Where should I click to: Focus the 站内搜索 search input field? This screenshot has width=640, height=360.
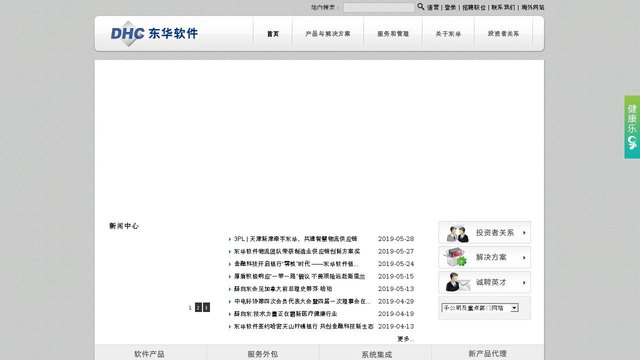(x=379, y=7)
